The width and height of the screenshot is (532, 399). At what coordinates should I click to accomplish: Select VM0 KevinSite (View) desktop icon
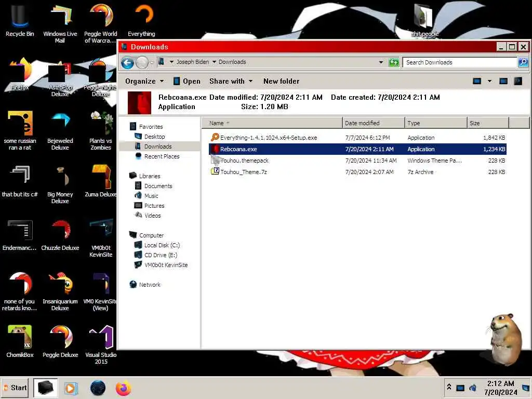100,292
